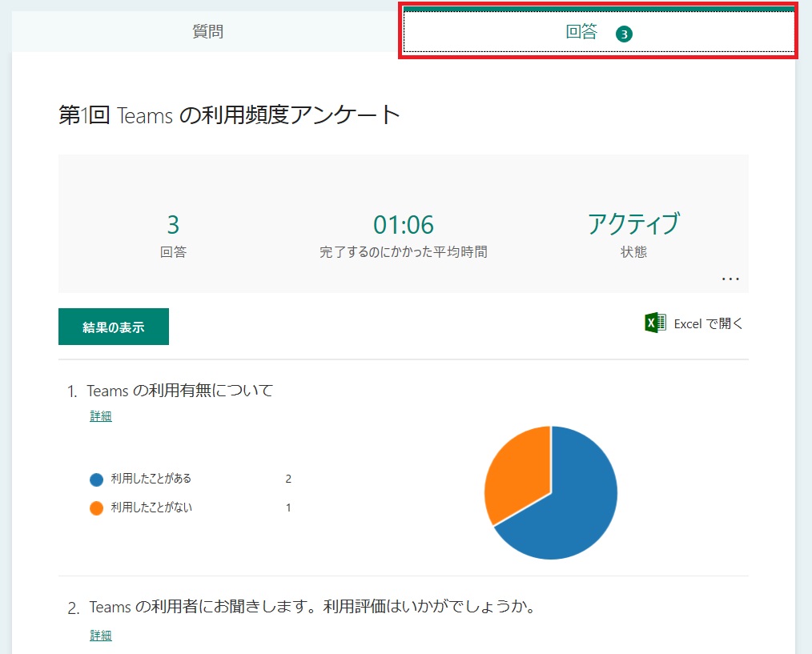Click the green response count badge 3

pyautogui.click(x=624, y=34)
